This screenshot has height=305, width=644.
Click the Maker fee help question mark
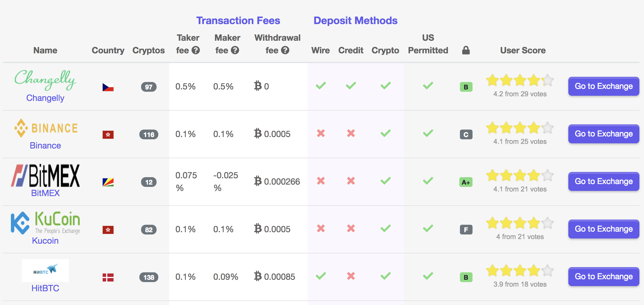(235, 50)
